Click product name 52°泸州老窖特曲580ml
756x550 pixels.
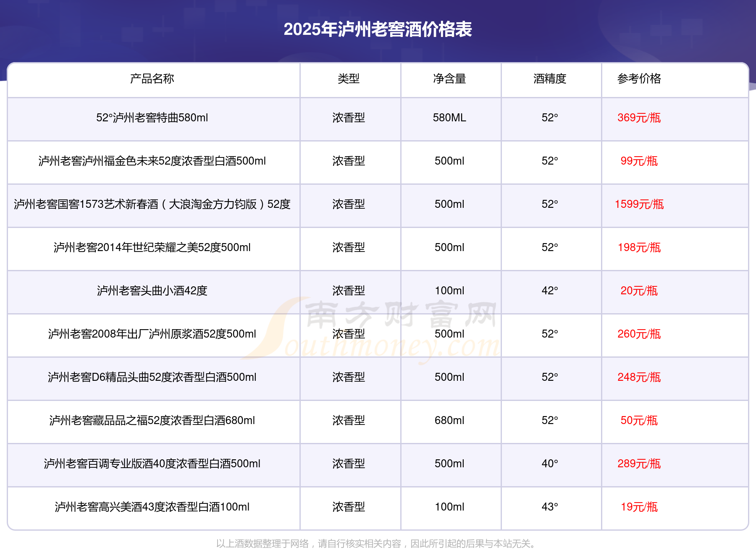point(152,118)
